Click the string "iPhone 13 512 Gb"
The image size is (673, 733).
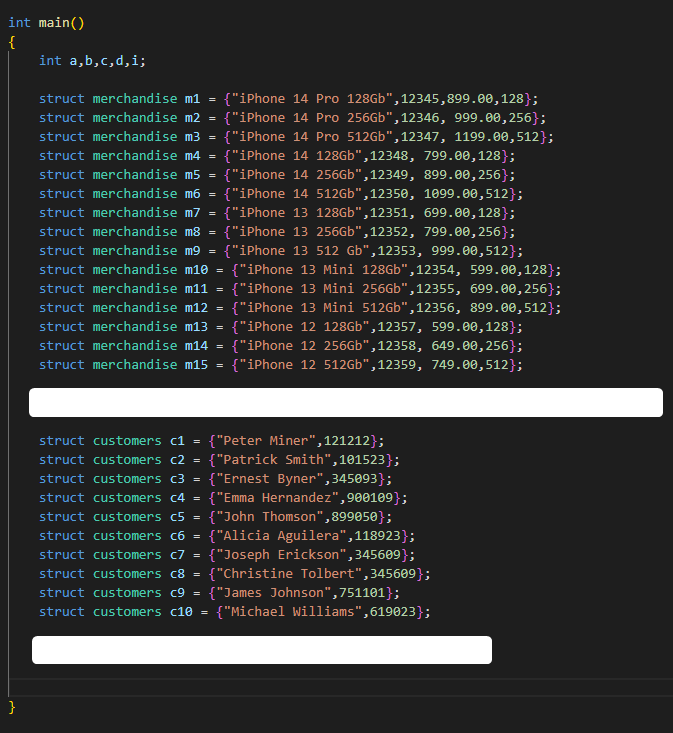(301, 251)
